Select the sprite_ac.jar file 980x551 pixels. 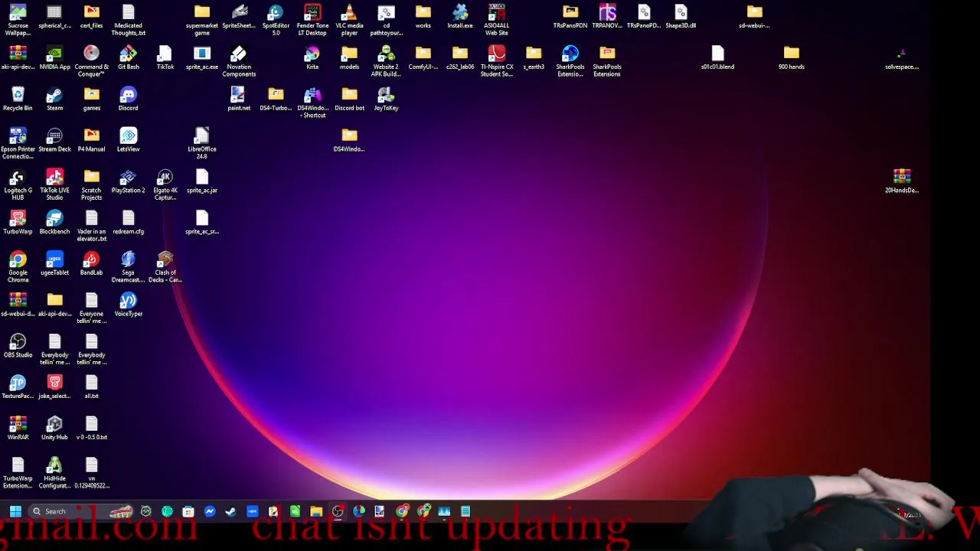tap(202, 181)
